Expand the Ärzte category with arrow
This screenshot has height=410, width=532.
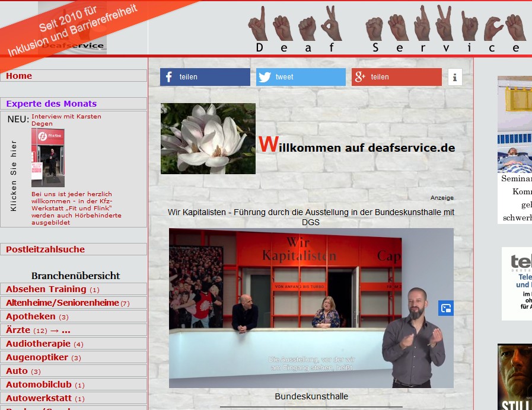pos(38,330)
